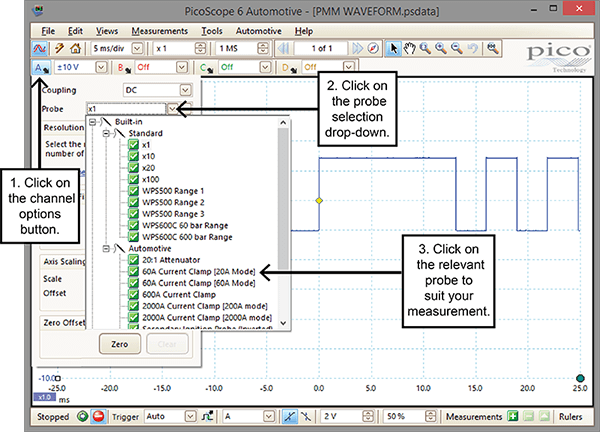Screen dimensions: 600x432
Task: Click the zoom to full view icon
Action: [492, 49]
